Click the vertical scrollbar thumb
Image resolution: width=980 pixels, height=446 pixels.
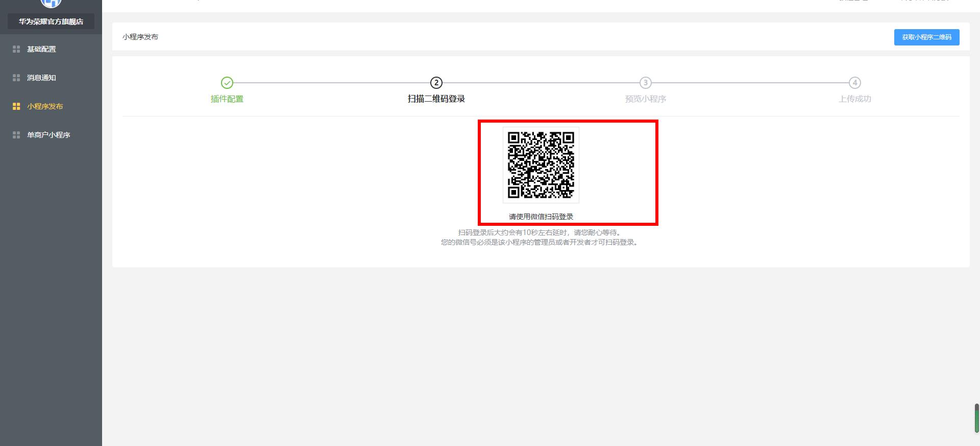click(977, 418)
